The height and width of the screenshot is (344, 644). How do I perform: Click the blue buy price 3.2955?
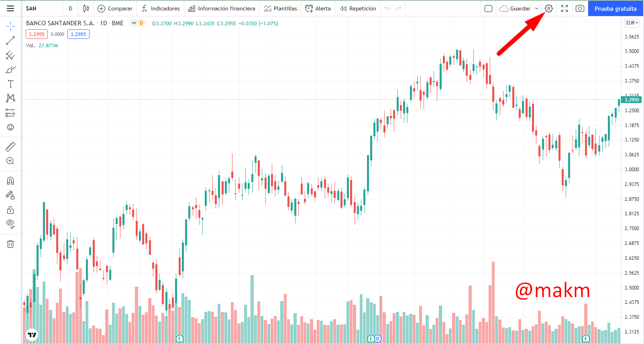78,34
